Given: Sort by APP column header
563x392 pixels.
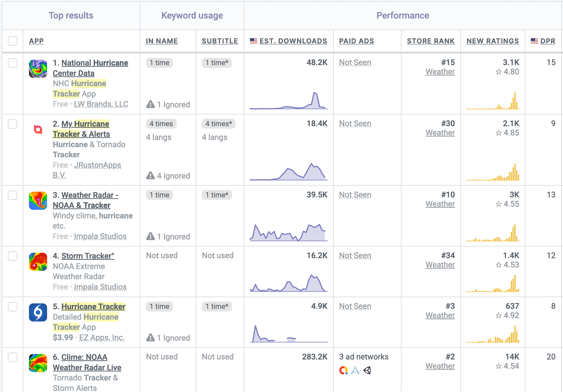Looking at the screenshot, I should coord(36,41).
